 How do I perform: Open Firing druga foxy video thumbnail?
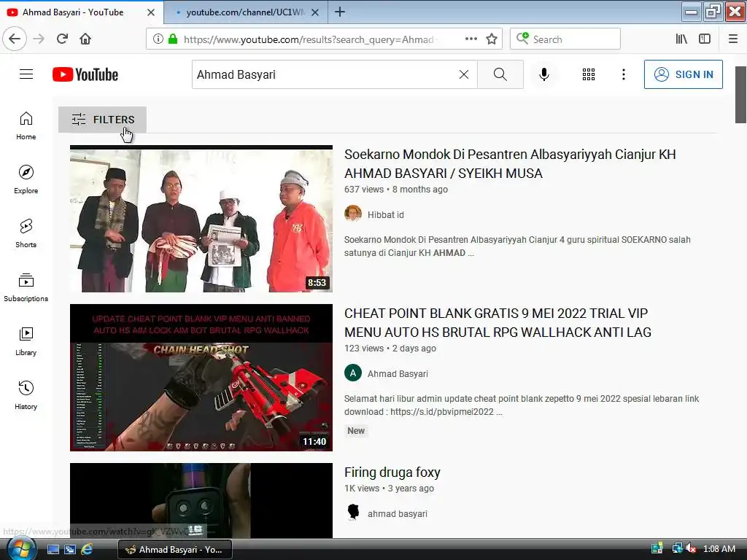(201, 500)
